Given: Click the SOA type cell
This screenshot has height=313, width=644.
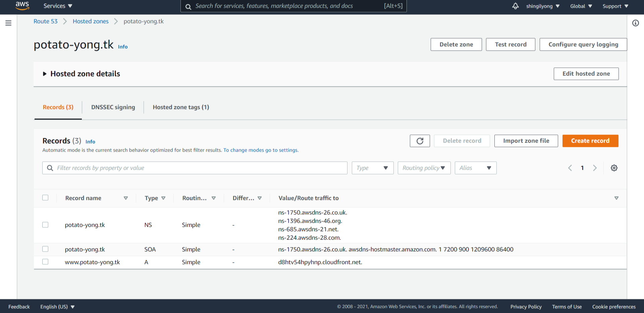Looking at the screenshot, I should [150, 250].
